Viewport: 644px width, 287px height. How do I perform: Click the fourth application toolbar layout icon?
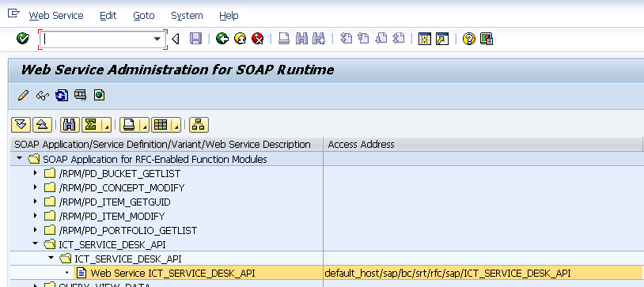[x=80, y=95]
